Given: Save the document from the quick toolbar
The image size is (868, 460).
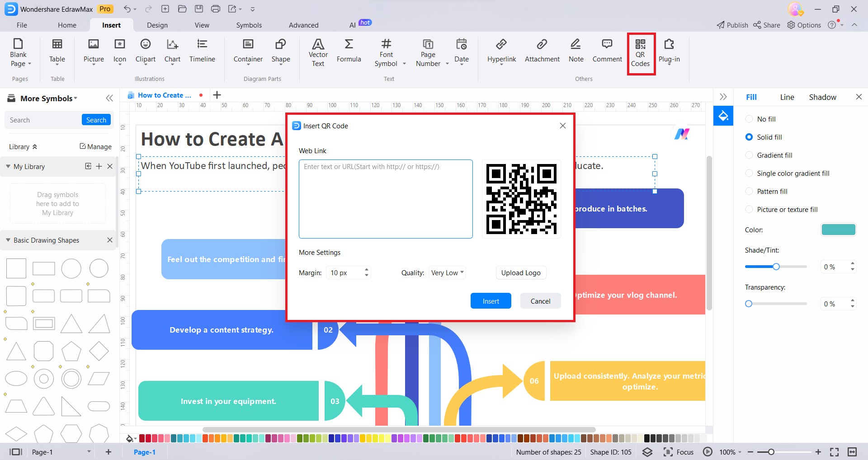Looking at the screenshot, I should point(199,9).
